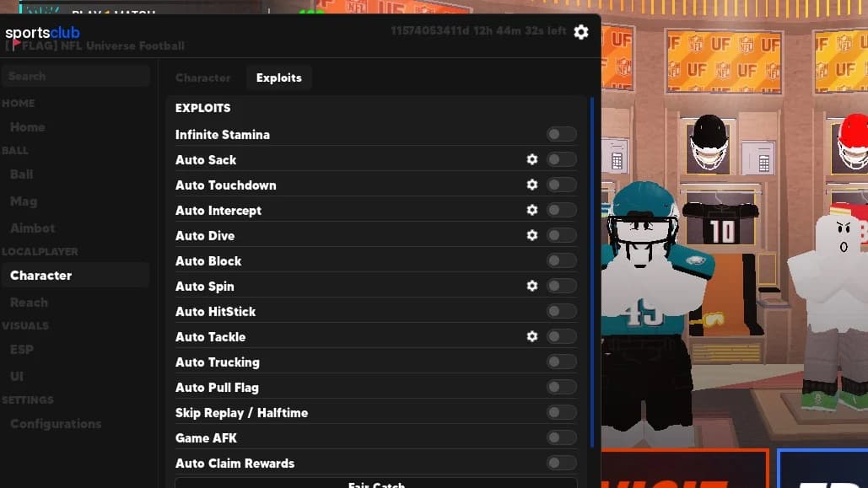Viewport: 868px width, 488px height.
Task: Click the EXPLOITS section heading
Action: (202, 108)
